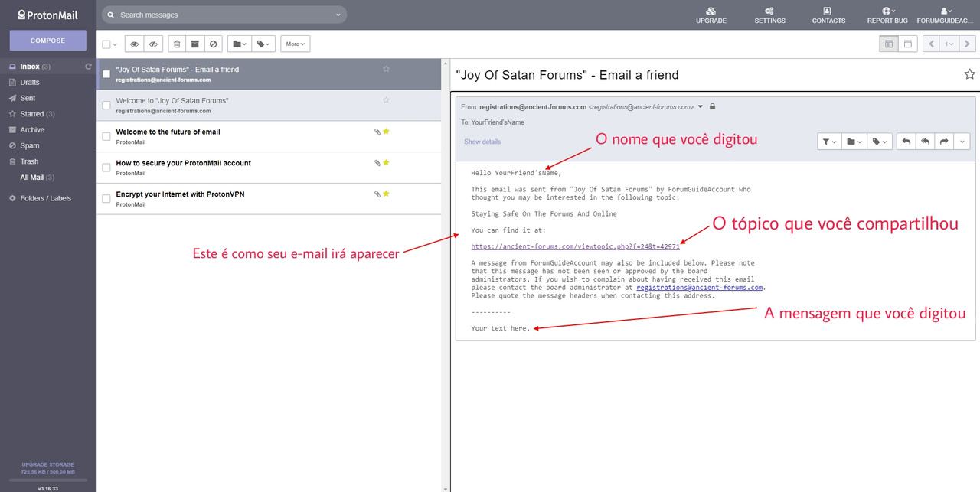Unstar 'Encrypt your internet with ProtonVPN'
Viewport: 980px width, 492px height.
pos(386,194)
